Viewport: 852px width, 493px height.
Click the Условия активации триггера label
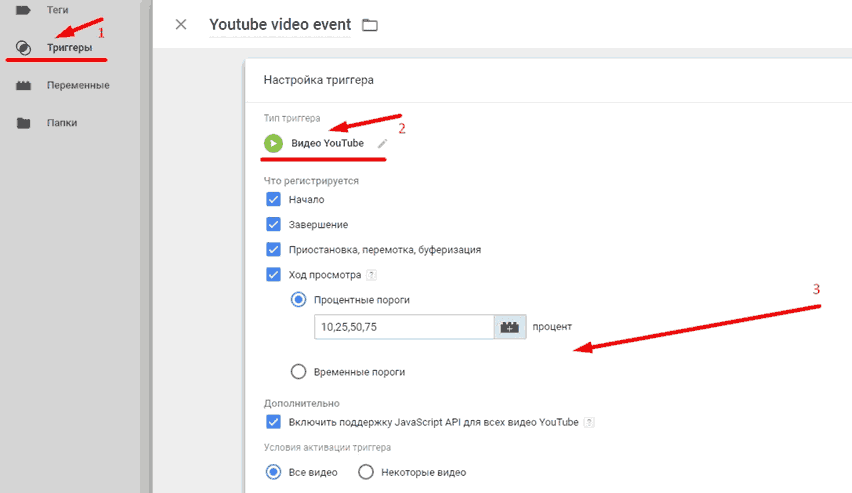click(328, 447)
